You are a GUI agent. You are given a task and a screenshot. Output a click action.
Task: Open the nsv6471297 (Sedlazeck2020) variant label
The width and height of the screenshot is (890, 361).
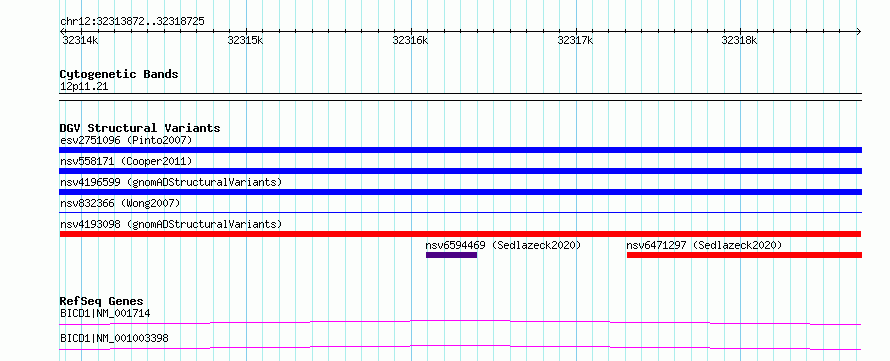tap(704, 245)
